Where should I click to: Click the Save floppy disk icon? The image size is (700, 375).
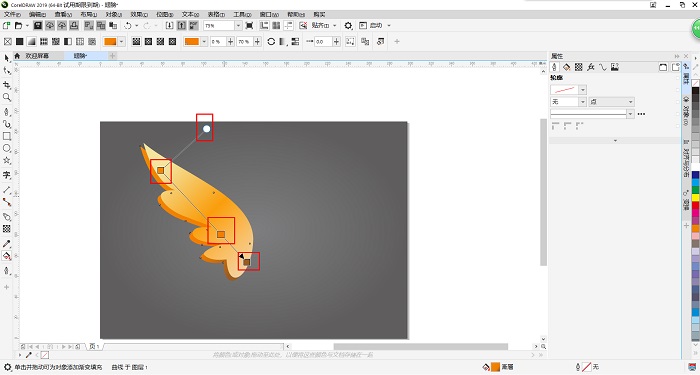[38, 25]
